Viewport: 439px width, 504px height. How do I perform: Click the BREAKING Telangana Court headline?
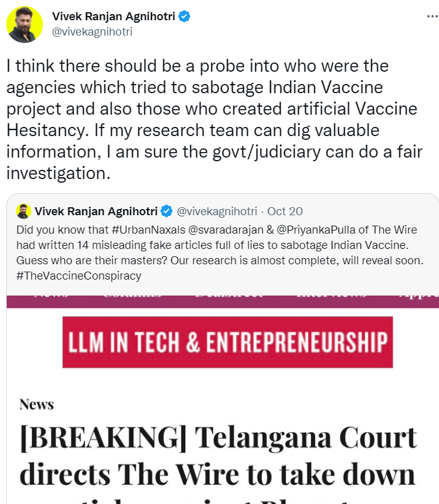tap(218, 457)
